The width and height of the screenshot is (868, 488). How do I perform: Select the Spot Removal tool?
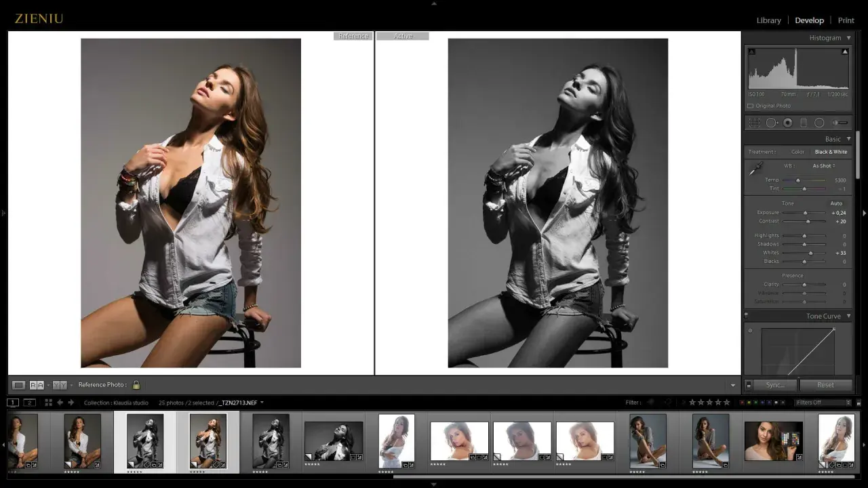coord(771,123)
